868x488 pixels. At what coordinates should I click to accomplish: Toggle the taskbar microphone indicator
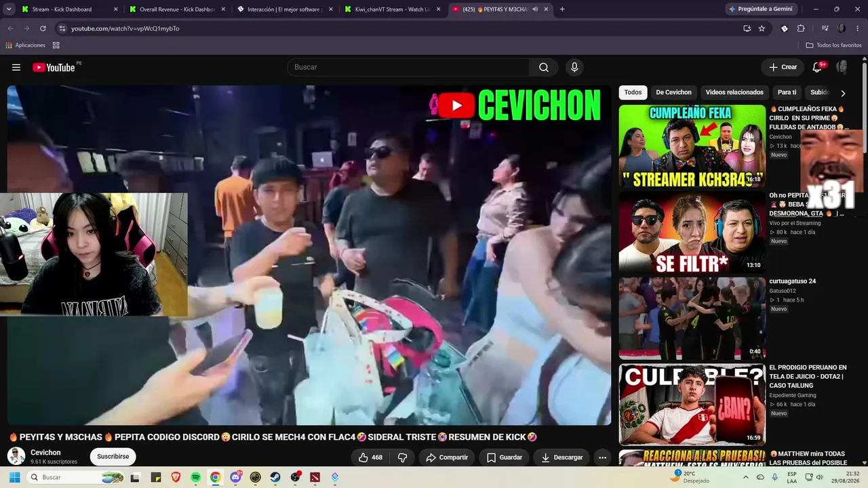coord(775,477)
